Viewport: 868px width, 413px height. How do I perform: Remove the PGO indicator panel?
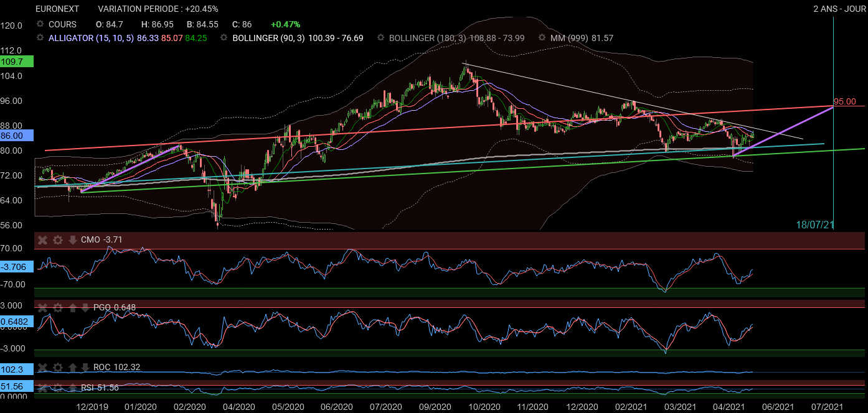point(43,307)
